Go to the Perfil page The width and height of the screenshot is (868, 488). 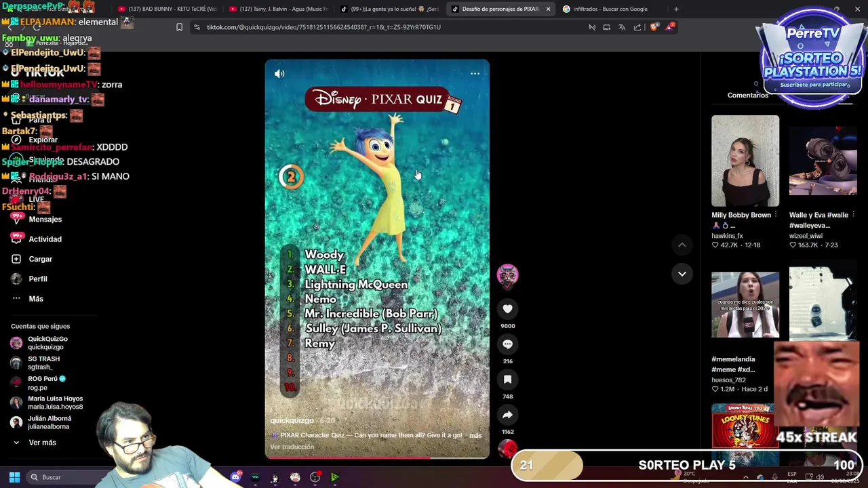(x=38, y=279)
